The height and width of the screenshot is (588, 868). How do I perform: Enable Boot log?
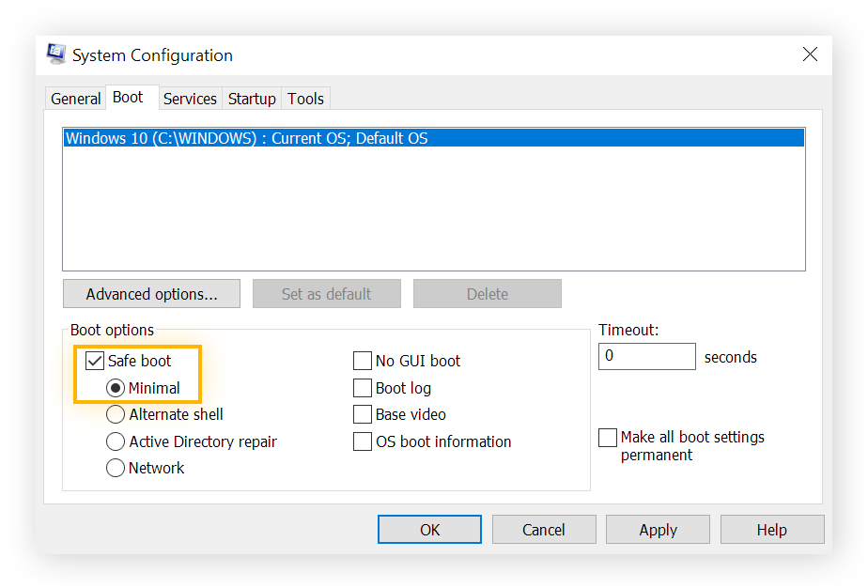pyautogui.click(x=363, y=387)
